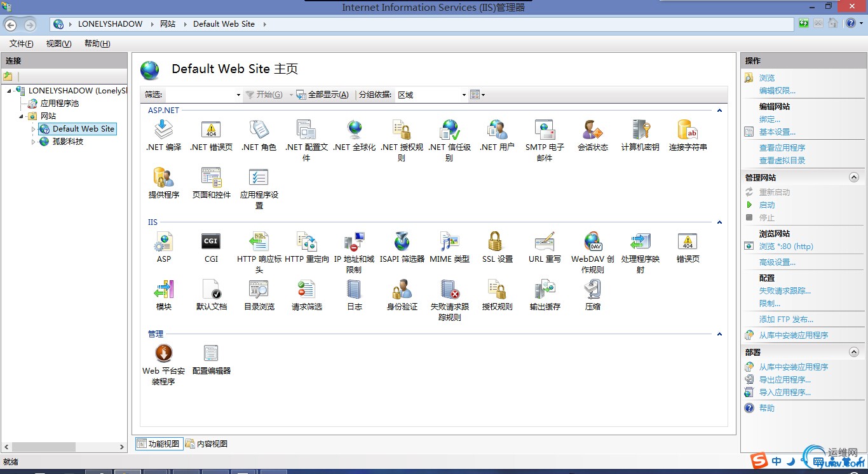
Task: Collapse the 部署 actions section
Action: [854, 352]
